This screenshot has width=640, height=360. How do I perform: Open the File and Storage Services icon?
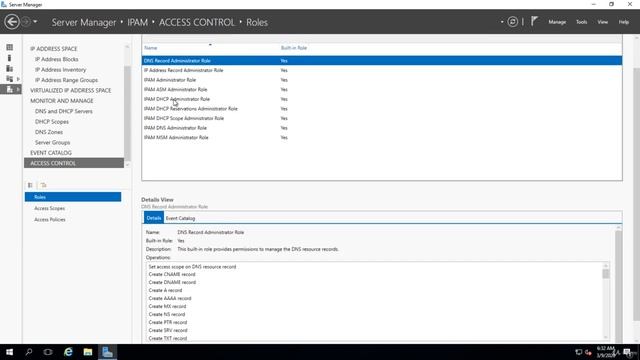[x=9, y=79]
